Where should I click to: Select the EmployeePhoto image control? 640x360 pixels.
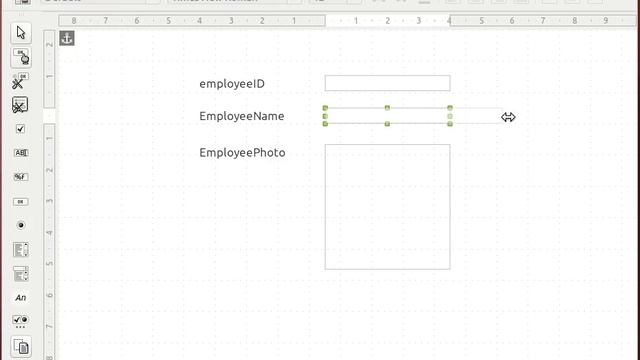(x=388, y=207)
